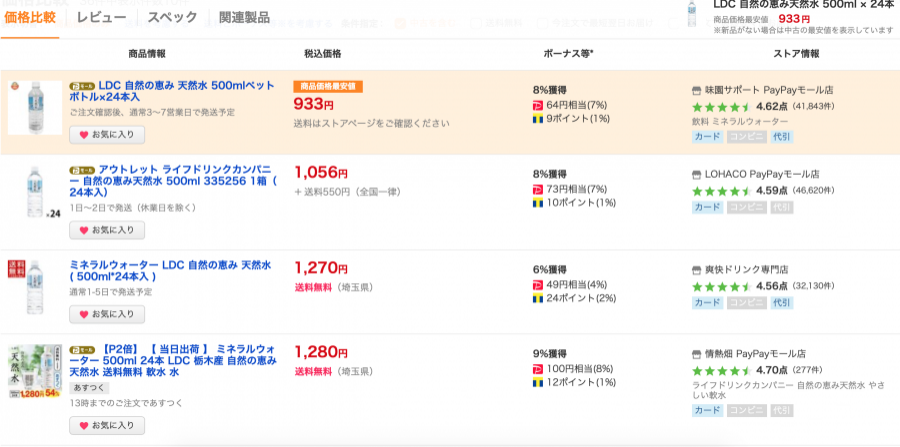Open LOHACO PayPayモール店 store page
The height and width of the screenshot is (447, 900).
[762, 174]
